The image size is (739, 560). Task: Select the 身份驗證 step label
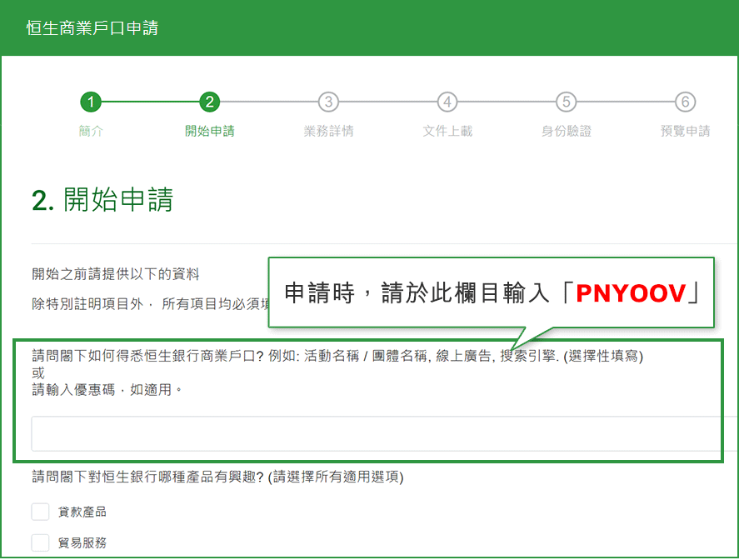(x=566, y=131)
